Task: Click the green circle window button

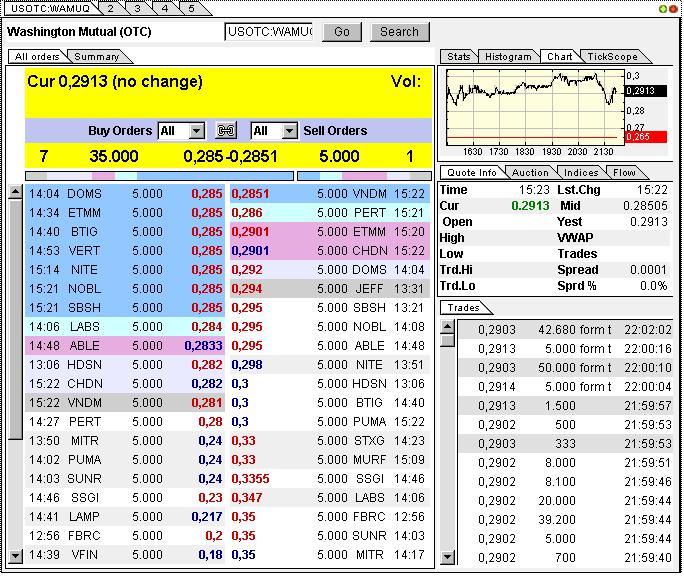Action: tap(663, 9)
